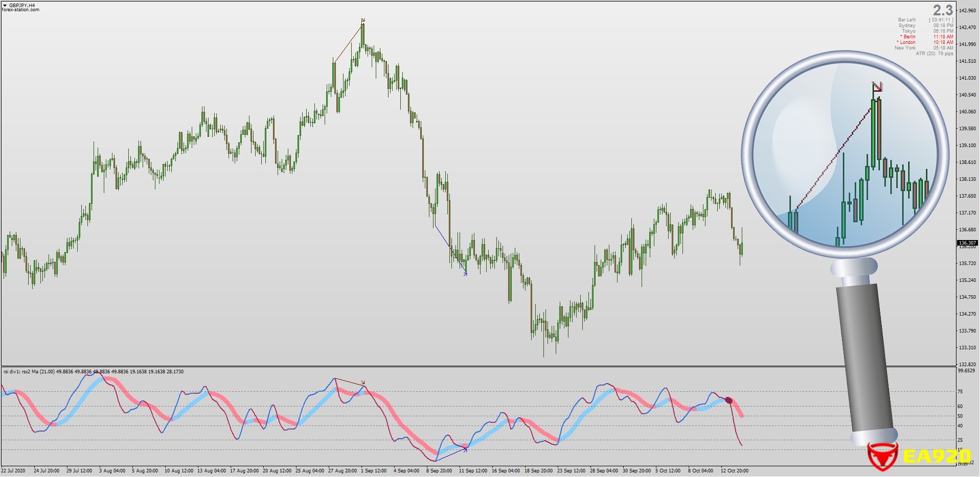Screen dimensions: 980x477
Task: Click the yellow EA920 logo text
Action: pyautogui.click(x=936, y=456)
